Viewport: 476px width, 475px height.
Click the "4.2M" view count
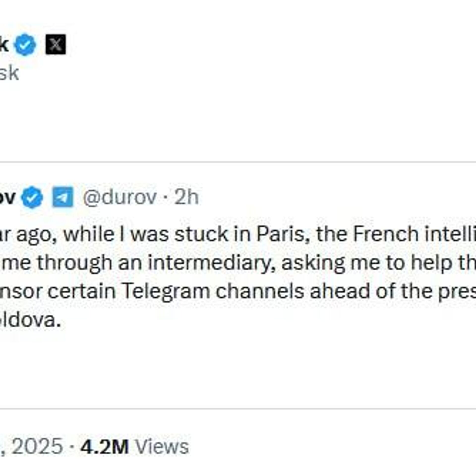104,447
